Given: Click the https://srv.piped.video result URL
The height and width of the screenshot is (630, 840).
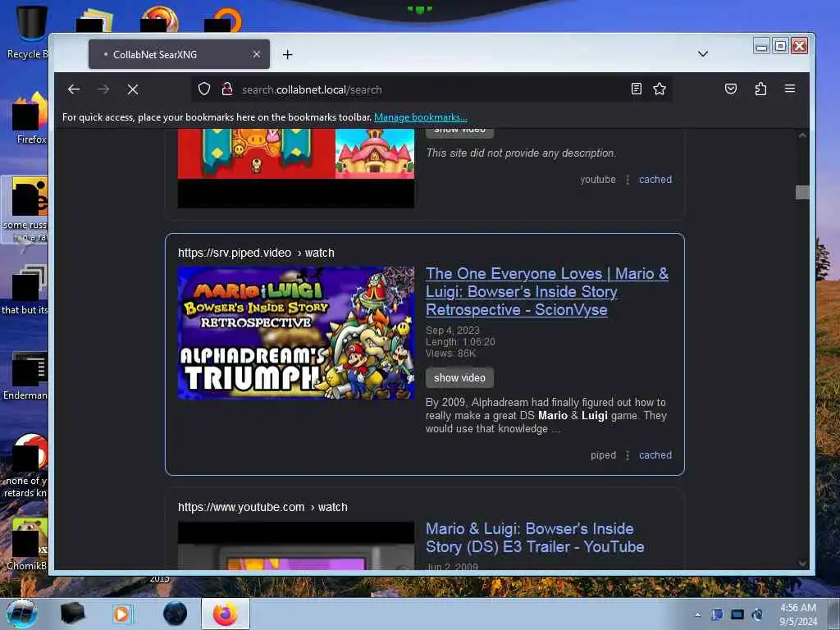Looking at the screenshot, I should pos(256,253).
